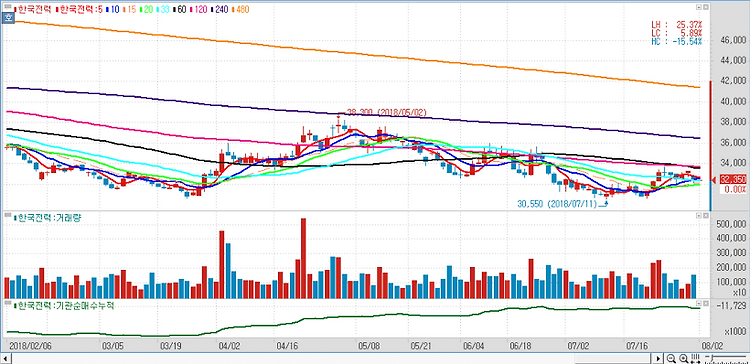This screenshot has height=364, width=750.
Task: Click the blue '호' button at top-left
Action: tap(8, 18)
